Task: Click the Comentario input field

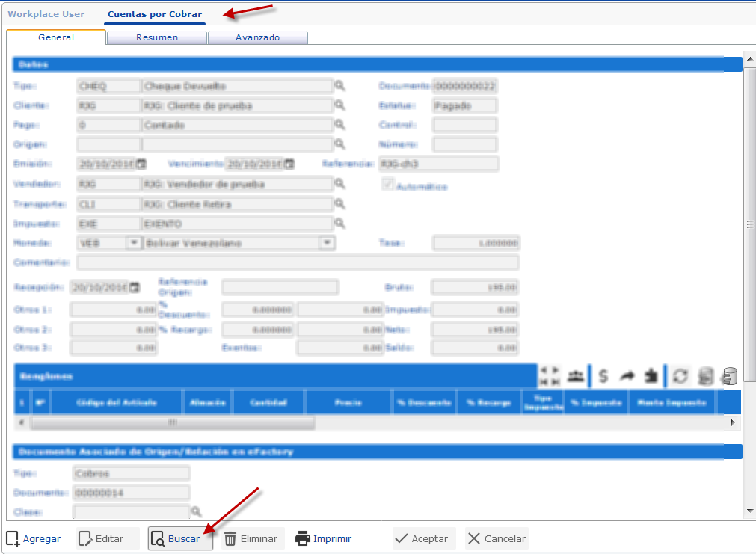Action: (298, 262)
